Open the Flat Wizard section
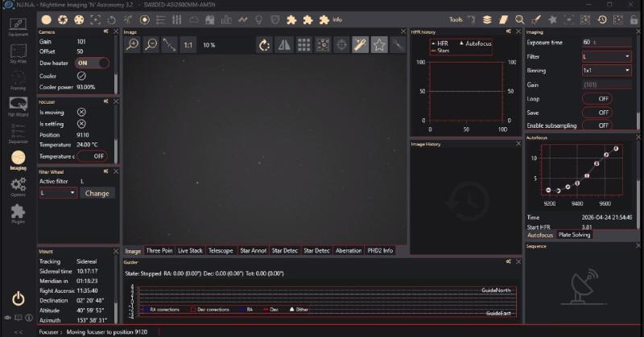Viewport: 644px width, 337px height. pos(18,107)
